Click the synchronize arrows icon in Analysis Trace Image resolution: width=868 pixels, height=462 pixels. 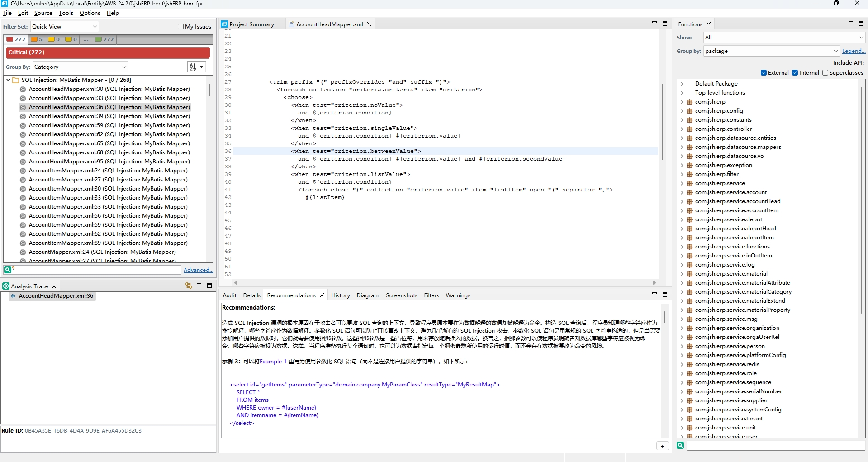189,286
